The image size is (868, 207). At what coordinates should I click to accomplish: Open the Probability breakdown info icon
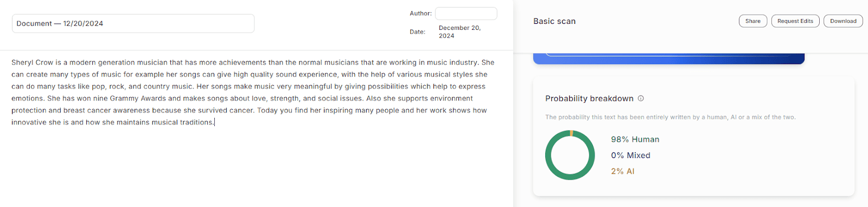pos(641,98)
